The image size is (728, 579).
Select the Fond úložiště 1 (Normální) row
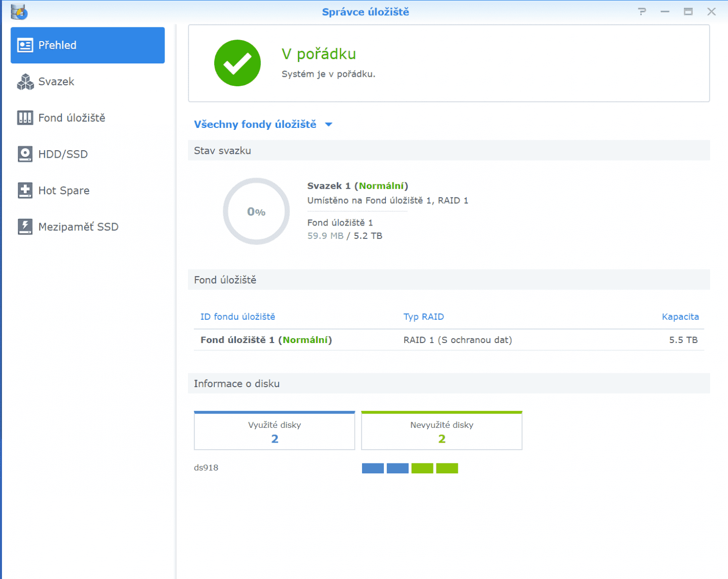coord(449,340)
